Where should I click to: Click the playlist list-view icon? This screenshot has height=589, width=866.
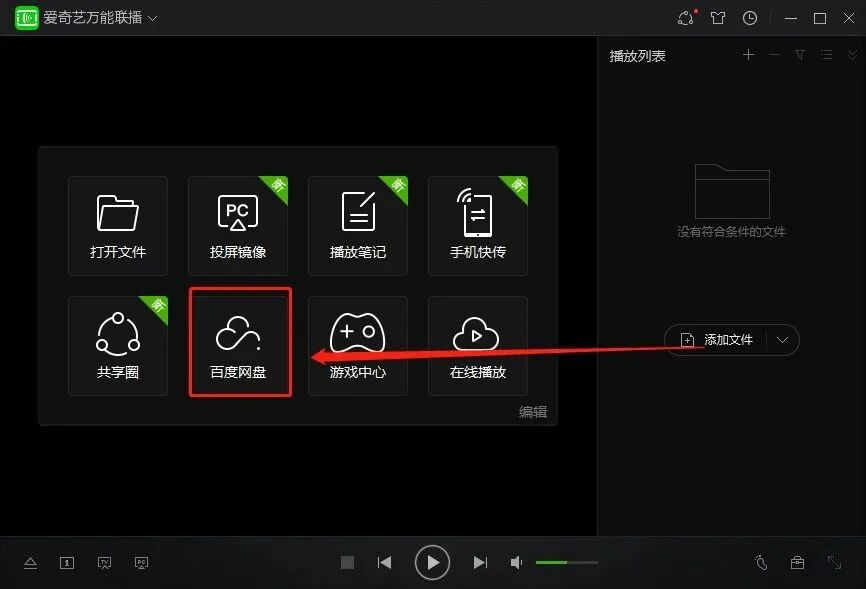[826, 55]
